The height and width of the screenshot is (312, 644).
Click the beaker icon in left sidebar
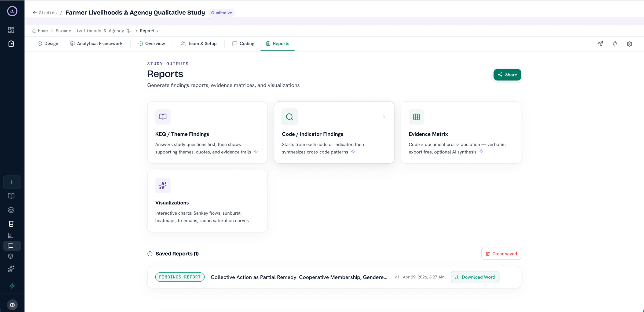coord(11,224)
